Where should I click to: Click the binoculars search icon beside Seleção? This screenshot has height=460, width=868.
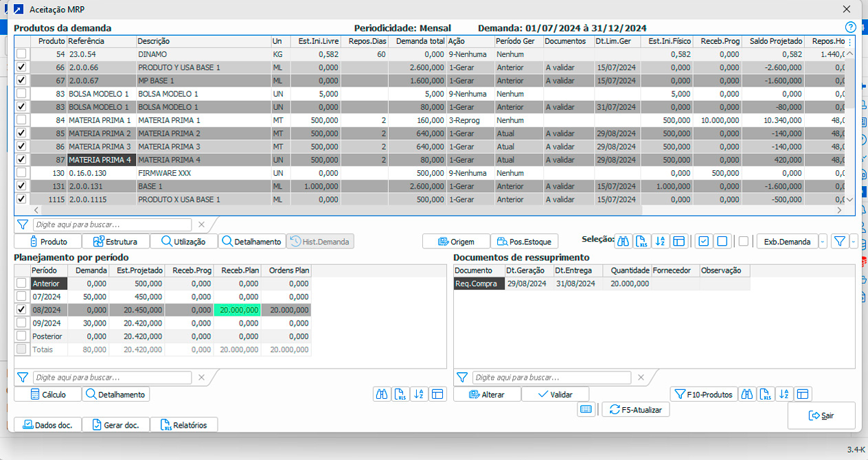point(624,241)
